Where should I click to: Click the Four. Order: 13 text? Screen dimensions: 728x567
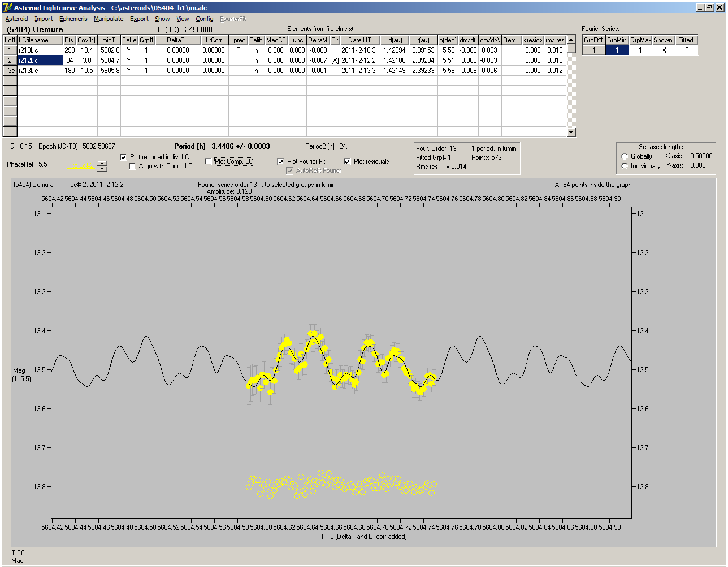(436, 149)
